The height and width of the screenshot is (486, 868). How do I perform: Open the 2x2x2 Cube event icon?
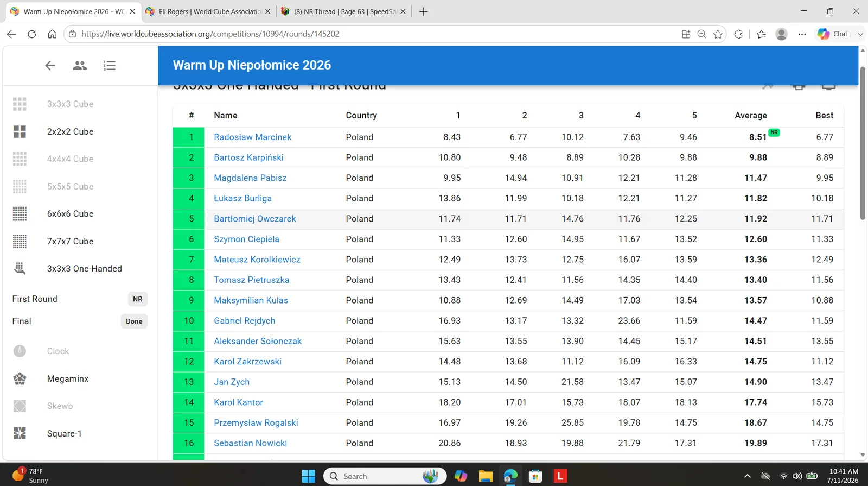tap(20, 131)
